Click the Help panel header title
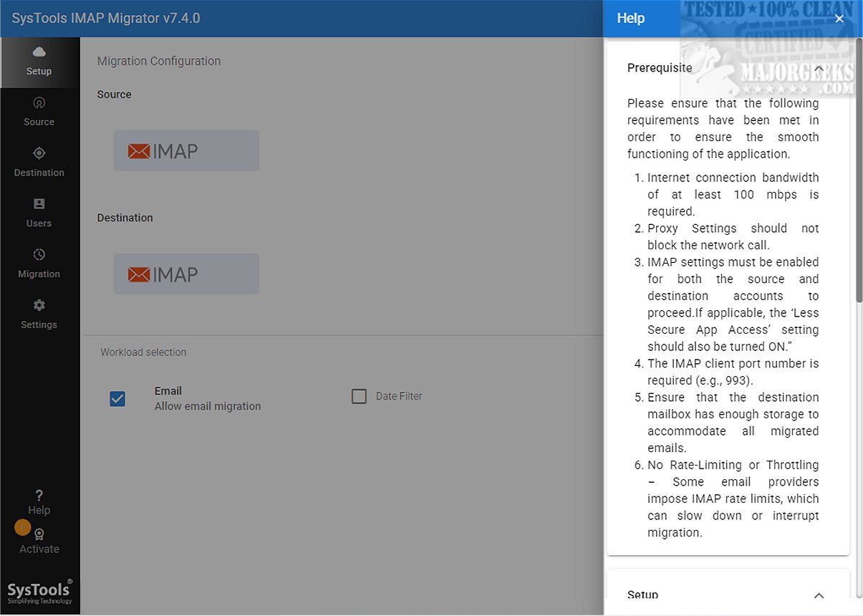Image resolution: width=863 pixels, height=616 pixels. [x=631, y=19]
